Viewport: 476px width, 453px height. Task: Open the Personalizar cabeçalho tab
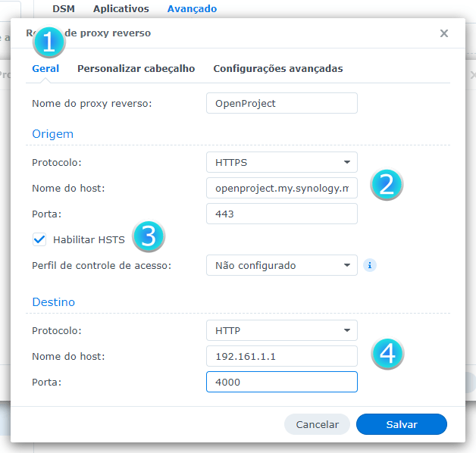(x=136, y=69)
